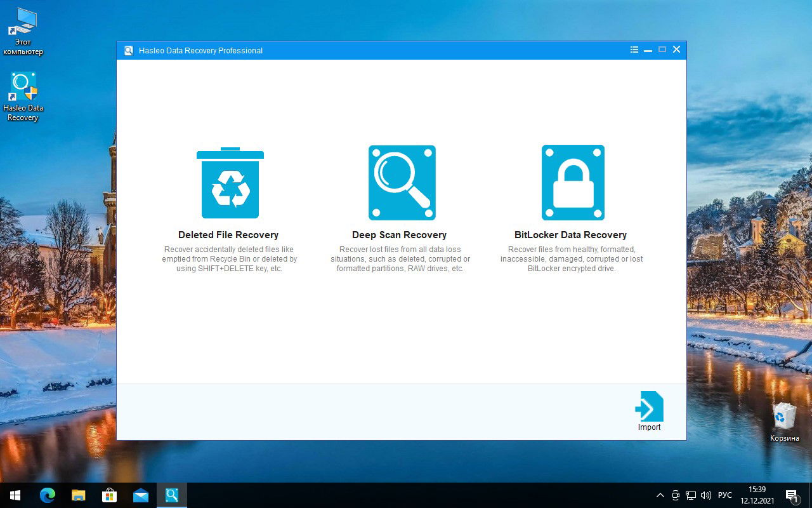Click the Import label
The image size is (812, 508).
pyautogui.click(x=650, y=427)
